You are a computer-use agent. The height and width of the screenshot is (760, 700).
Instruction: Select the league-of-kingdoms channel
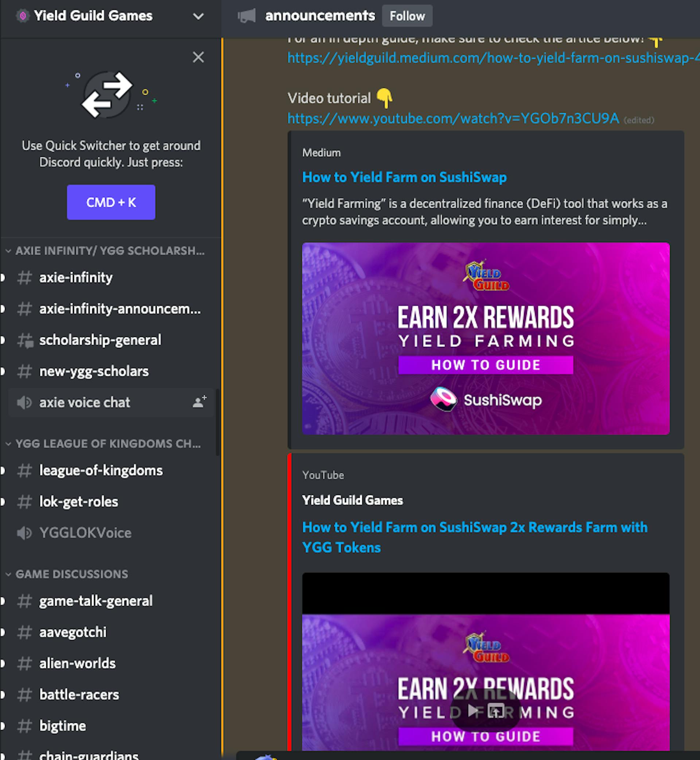coord(101,470)
